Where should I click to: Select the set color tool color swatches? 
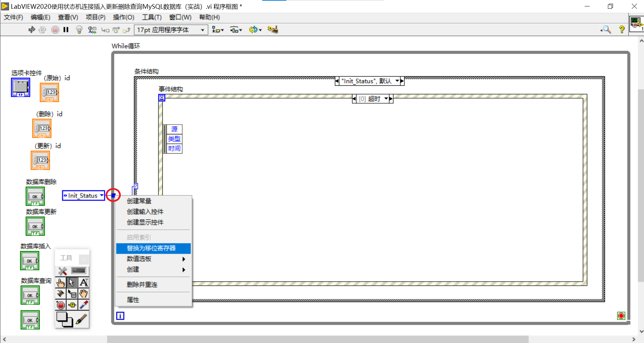click(65, 320)
